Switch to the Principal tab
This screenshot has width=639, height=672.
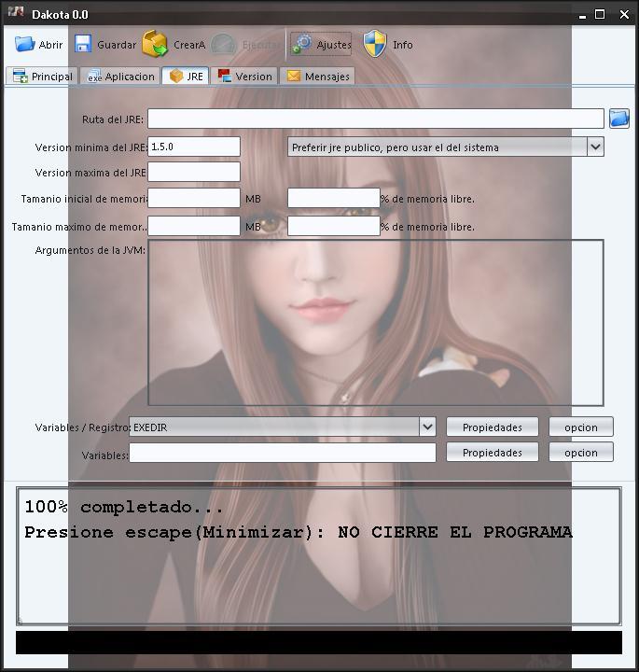[42, 77]
